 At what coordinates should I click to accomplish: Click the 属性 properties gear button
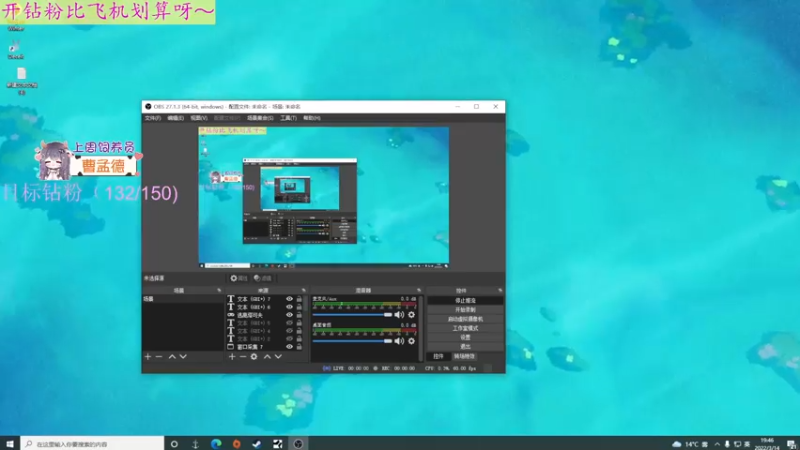239,278
